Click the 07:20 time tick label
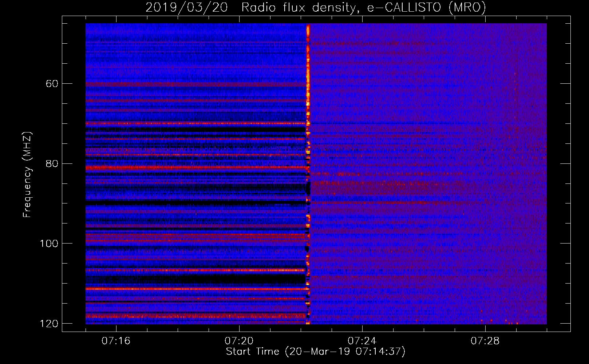This screenshot has height=364, width=589. pyautogui.click(x=239, y=341)
